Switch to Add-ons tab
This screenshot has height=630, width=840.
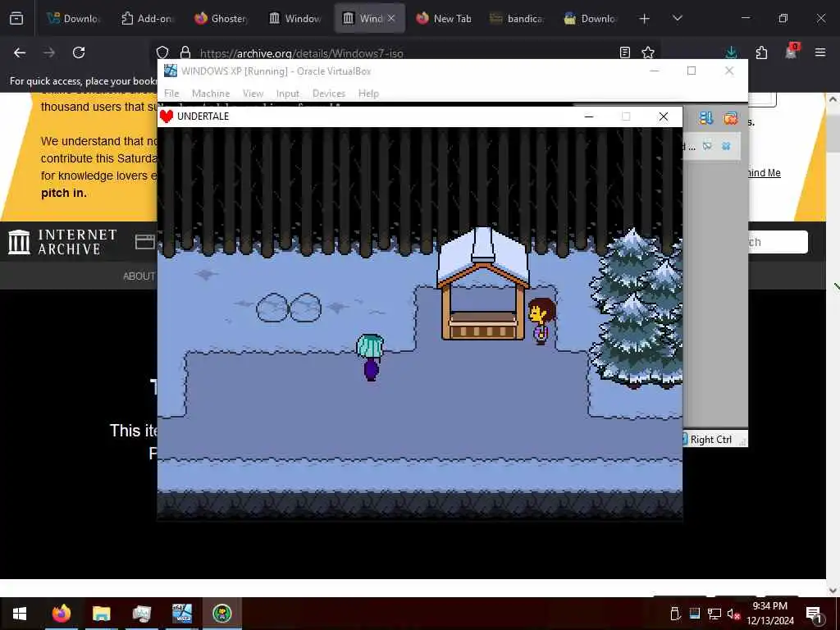pos(147,19)
